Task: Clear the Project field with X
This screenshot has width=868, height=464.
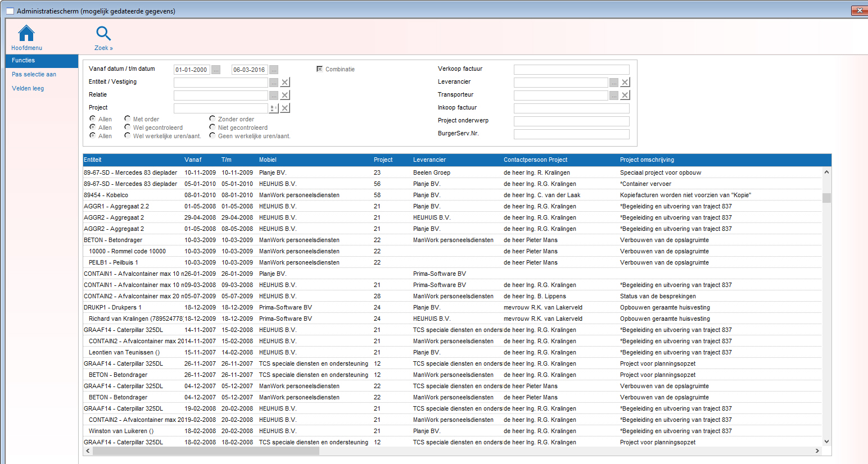Action: point(285,108)
